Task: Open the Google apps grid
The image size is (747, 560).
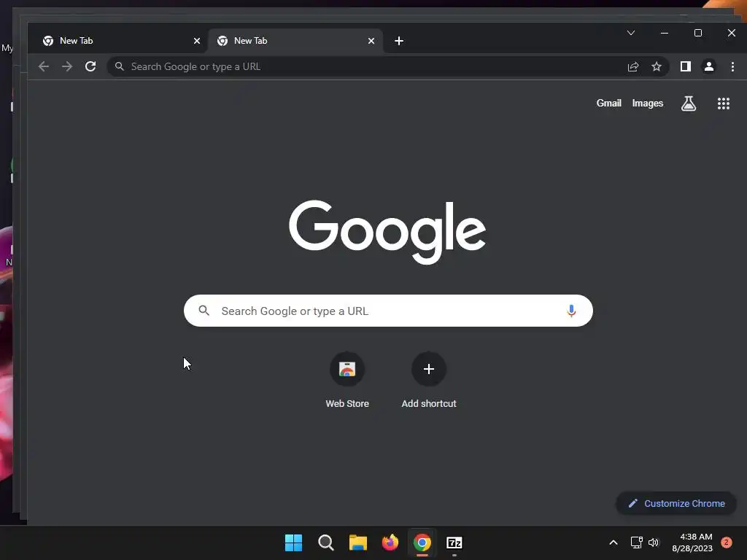Action: point(724,104)
